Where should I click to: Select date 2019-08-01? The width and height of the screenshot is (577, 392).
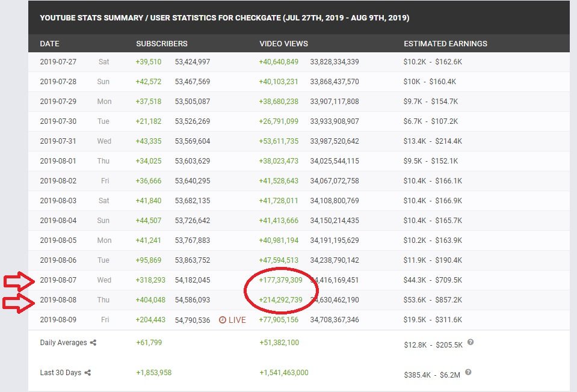click(58, 161)
